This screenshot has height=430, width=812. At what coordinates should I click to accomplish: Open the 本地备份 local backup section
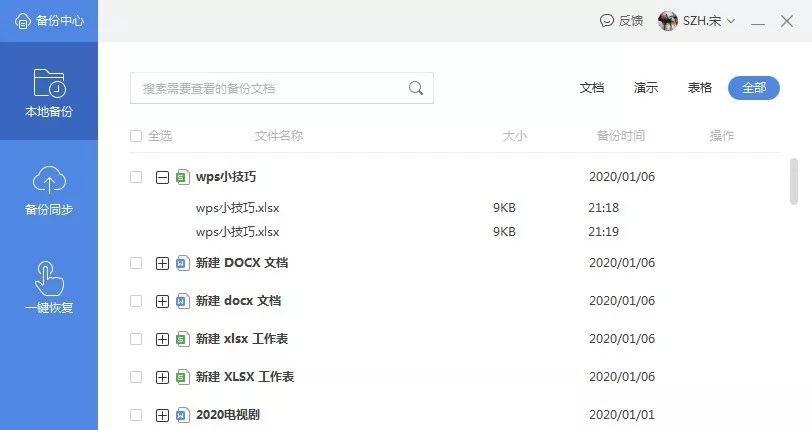(x=49, y=91)
